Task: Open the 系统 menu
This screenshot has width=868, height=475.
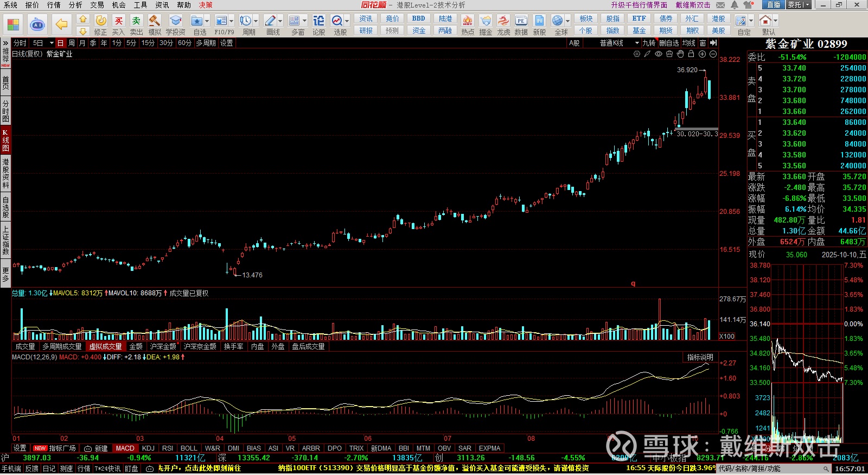Action: coord(10,5)
